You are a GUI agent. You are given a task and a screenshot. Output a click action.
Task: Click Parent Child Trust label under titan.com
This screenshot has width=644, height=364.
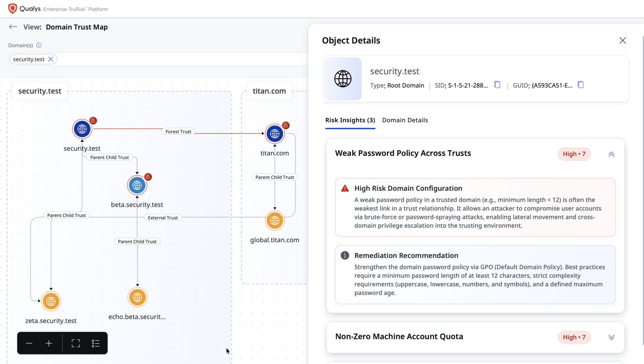tap(275, 177)
